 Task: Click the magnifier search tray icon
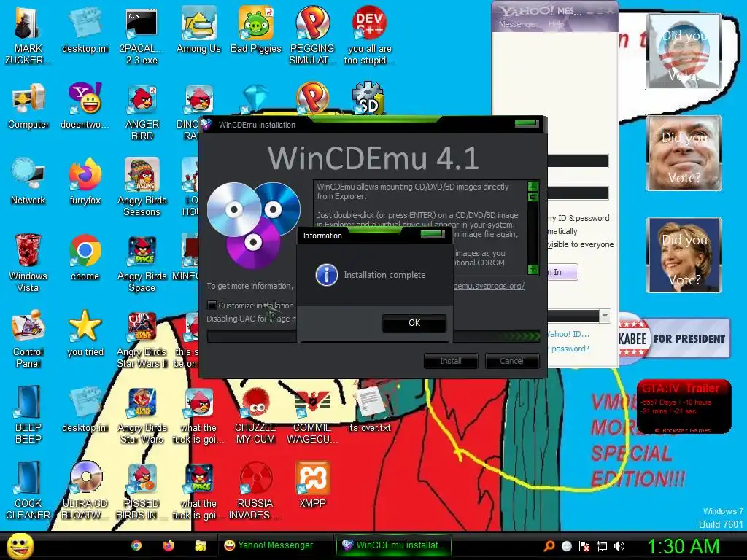[x=549, y=546]
